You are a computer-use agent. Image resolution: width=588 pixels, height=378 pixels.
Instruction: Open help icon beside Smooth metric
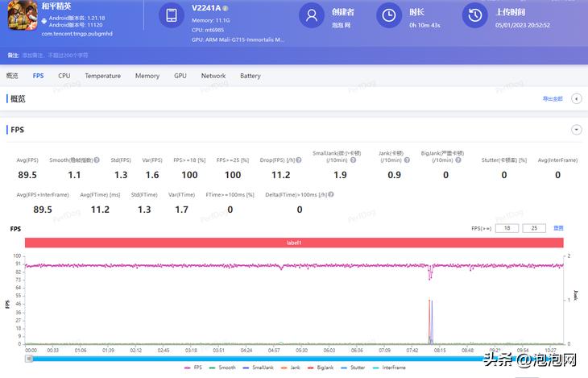tap(97, 160)
